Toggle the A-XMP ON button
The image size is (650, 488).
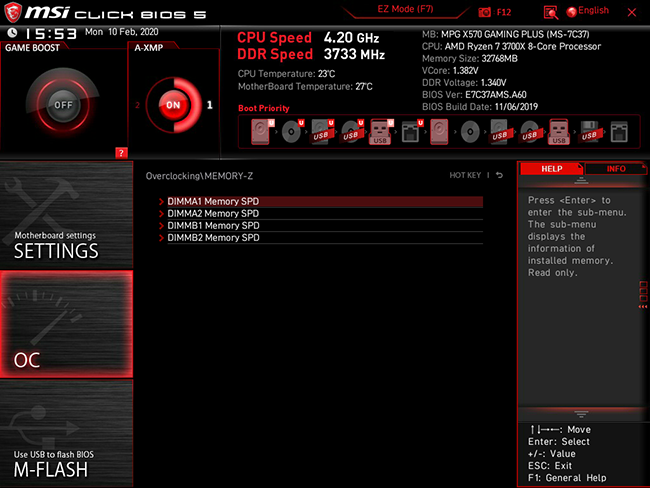[x=173, y=105]
